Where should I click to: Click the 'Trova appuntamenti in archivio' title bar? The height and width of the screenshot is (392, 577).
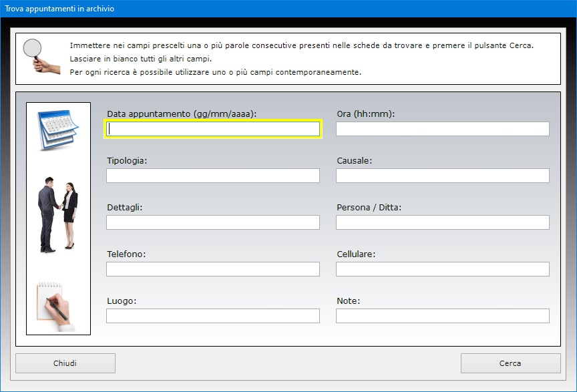[288, 9]
